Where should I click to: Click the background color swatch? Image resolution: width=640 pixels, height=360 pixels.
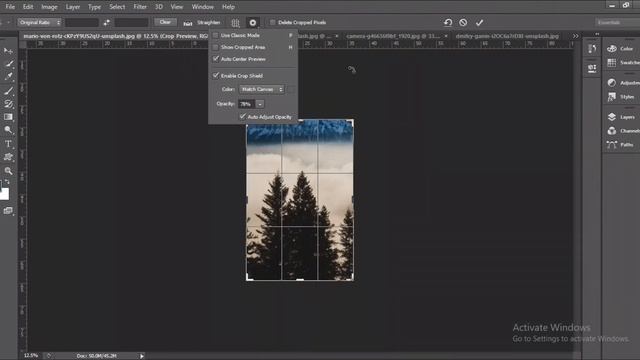click(4, 194)
